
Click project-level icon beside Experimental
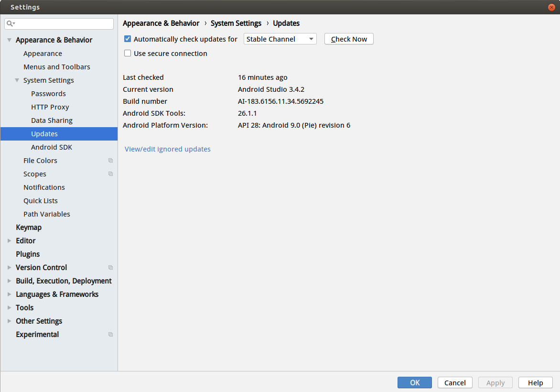(111, 335)
